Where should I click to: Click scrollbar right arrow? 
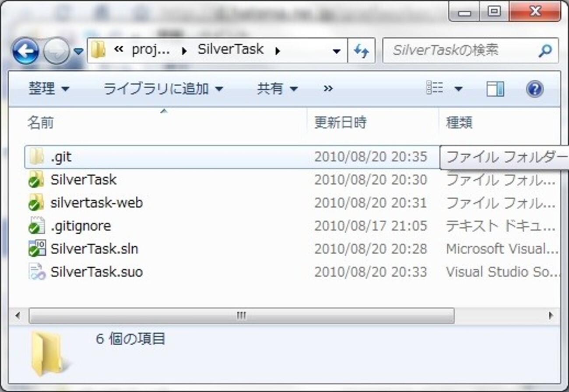pyautogui.click(x=551, y=315)
